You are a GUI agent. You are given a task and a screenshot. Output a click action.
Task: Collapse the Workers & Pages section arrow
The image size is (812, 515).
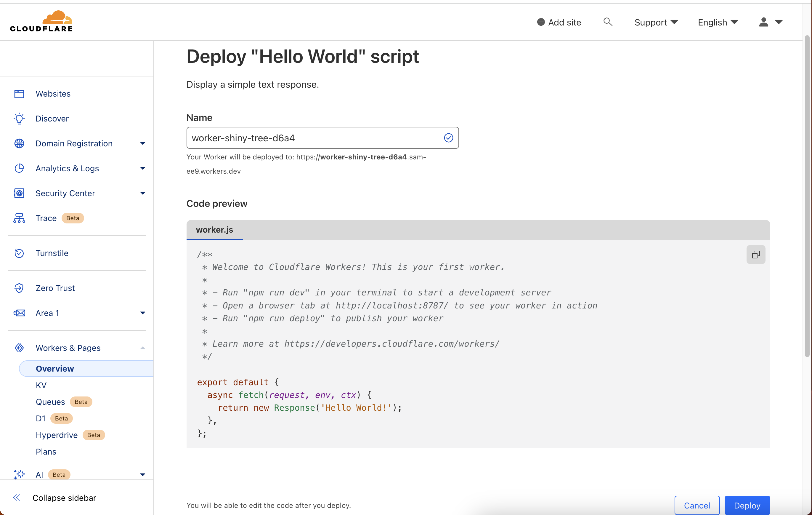pyautogui.click(x=143, y=348)
